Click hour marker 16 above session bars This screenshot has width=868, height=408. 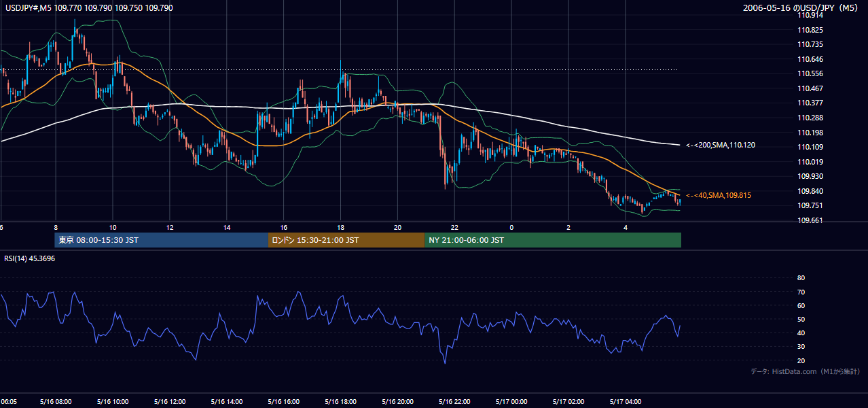[x=284, y=227]
